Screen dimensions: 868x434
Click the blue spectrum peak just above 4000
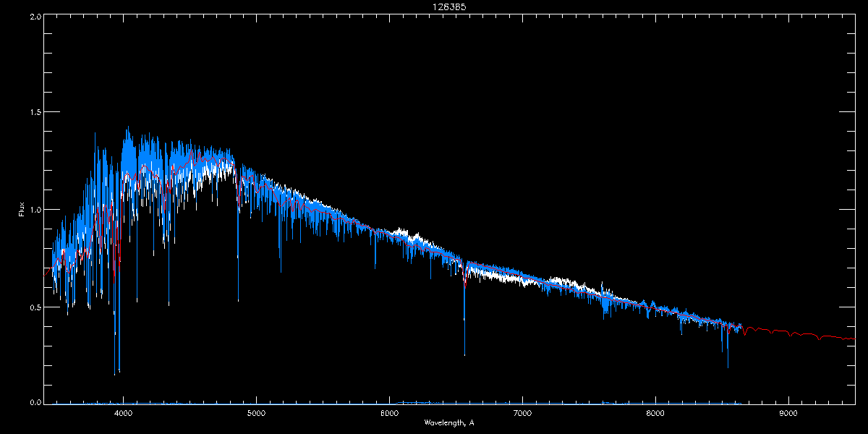pos(128,128)
